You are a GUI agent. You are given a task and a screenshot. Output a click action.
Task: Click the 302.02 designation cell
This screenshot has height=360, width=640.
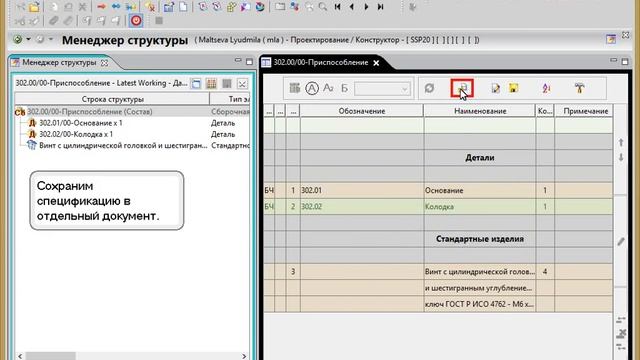click(x=362, y=207)
